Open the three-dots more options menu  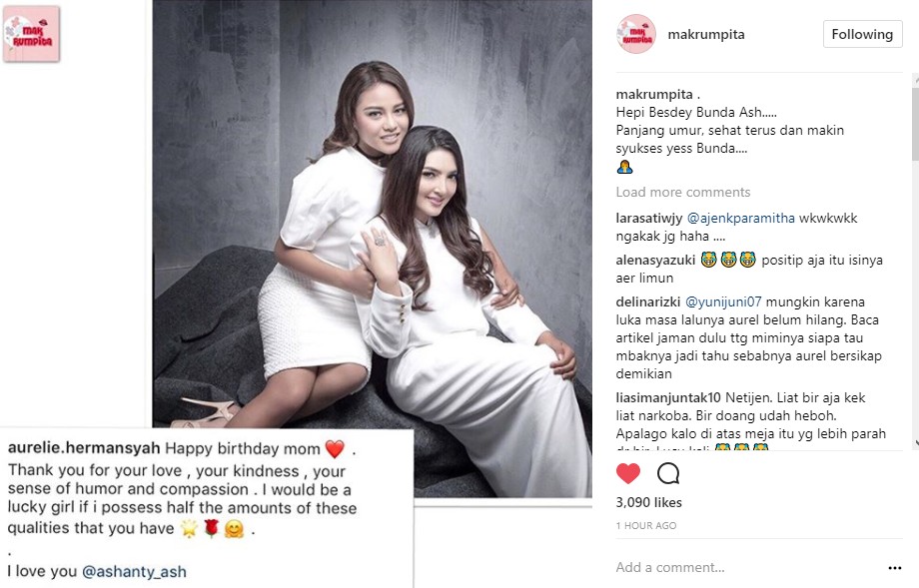pos(894,567)
